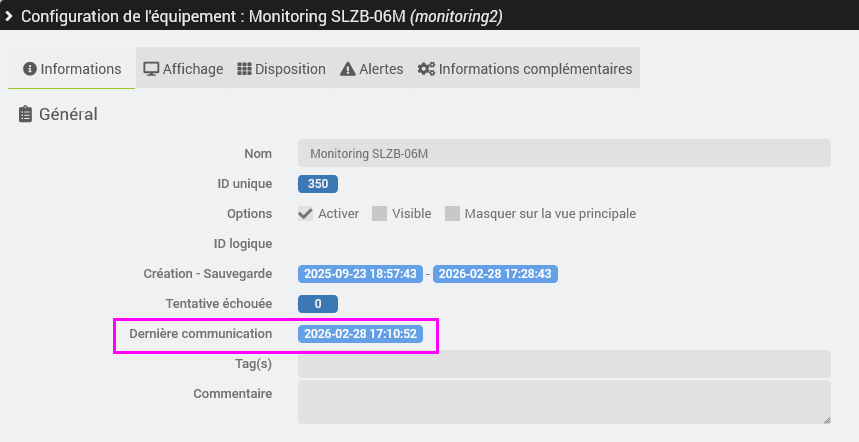859x442 pixels.
Task: Click the Informations tab info icon
Action: pos(30,69)
